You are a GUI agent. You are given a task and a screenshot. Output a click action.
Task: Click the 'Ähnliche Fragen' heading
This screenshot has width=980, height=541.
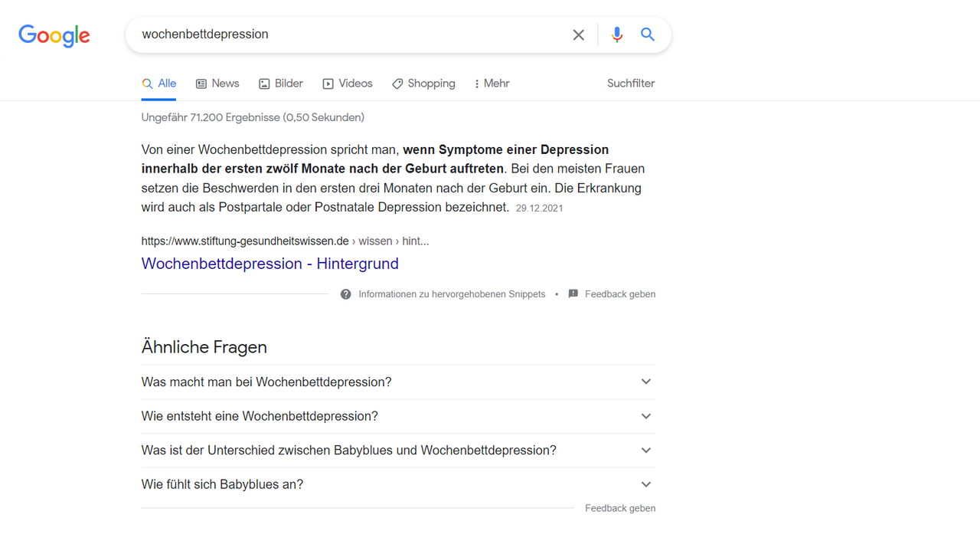click(x=204, y=347)
